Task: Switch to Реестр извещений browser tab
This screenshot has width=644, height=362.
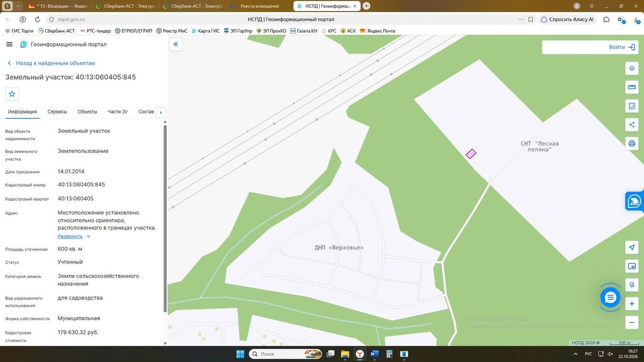Action: pos(260,6)
